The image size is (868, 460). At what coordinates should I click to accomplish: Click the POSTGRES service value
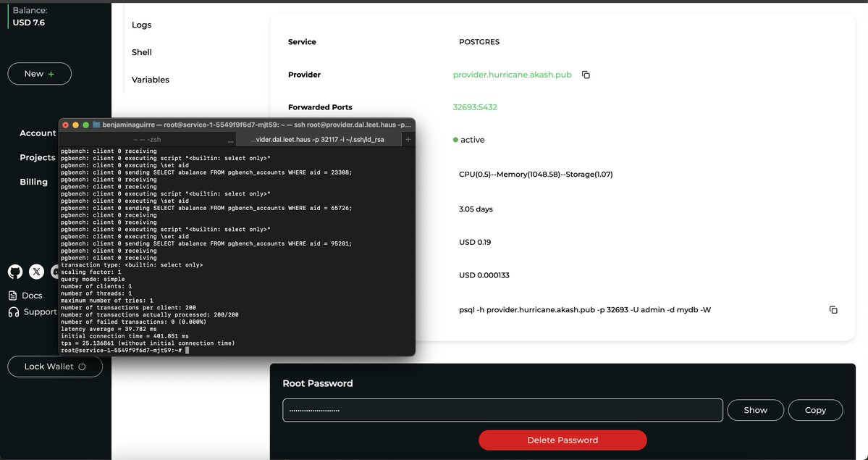(479, 42)
